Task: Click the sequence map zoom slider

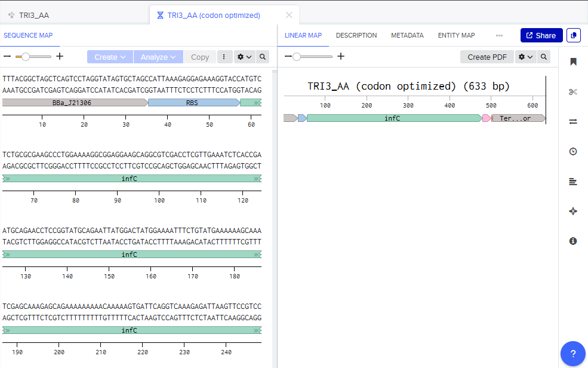Action: (33, 57)
